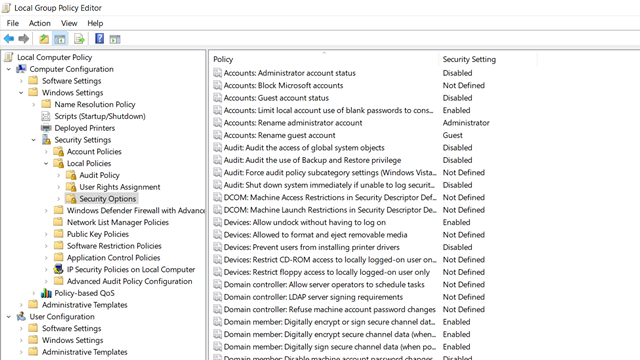
Task: Select Administrative Templates under User Configuration
Action: pyautogui.click(x=84, y=352)
